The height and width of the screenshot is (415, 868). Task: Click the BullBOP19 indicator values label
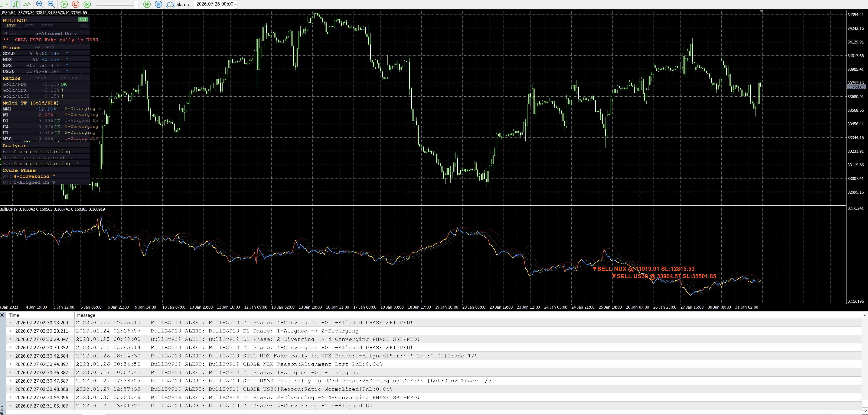coord(53,209)
